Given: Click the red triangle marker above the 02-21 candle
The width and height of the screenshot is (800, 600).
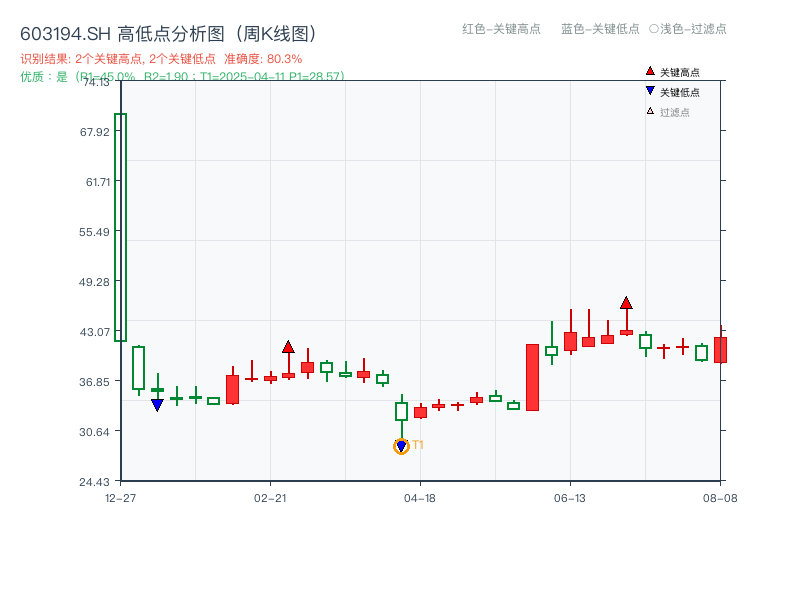Looking at the screenshot, I should click(x=290, y=345).
